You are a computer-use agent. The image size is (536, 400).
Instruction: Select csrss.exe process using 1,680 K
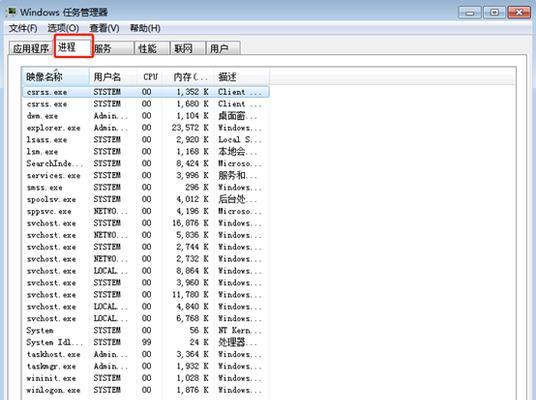[x=146, y=104]
